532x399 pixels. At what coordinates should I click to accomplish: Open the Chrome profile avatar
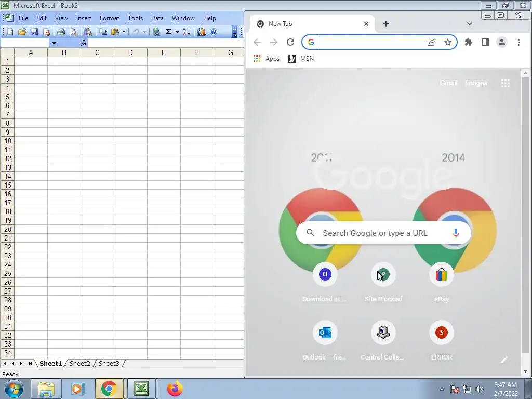click(502, 42)
